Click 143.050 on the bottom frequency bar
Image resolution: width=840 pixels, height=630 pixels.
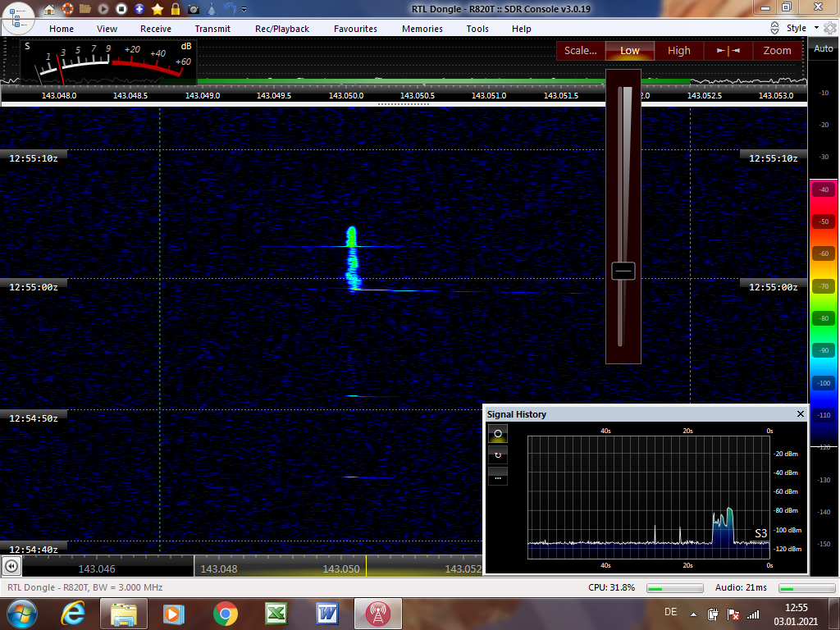(x=340, y=569)
